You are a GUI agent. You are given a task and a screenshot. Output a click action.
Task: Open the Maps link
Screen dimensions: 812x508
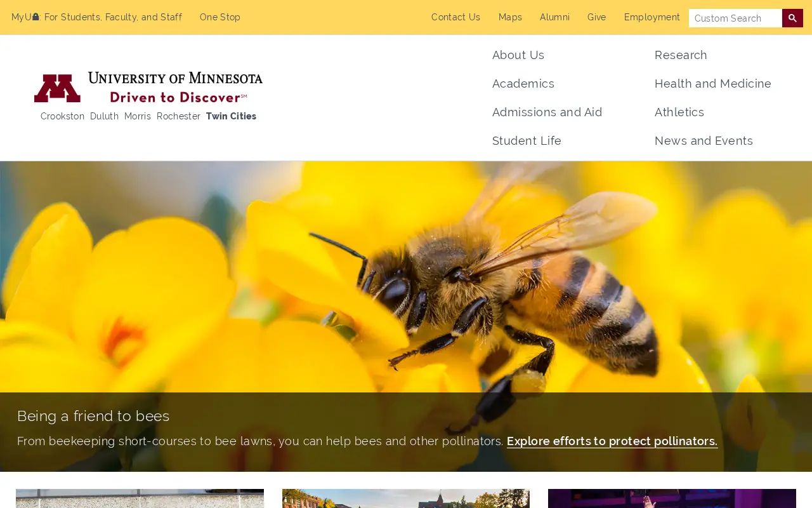510,17
